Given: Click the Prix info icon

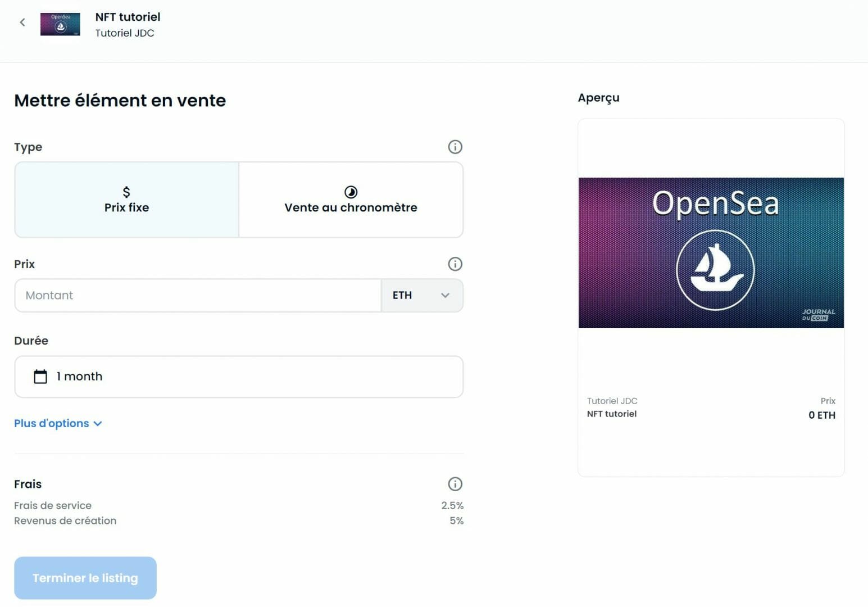Looking at the screenshot, I should tap(455, 264).
